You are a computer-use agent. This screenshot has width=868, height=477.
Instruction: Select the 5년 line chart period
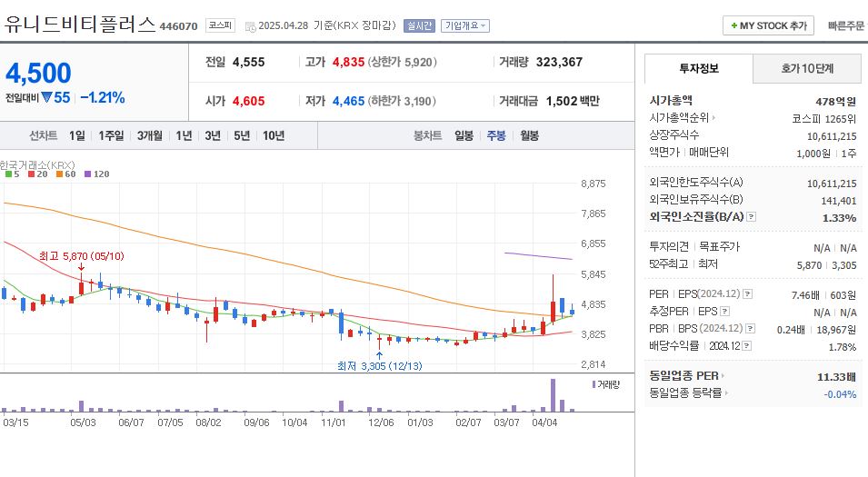[x=242, y=135]
